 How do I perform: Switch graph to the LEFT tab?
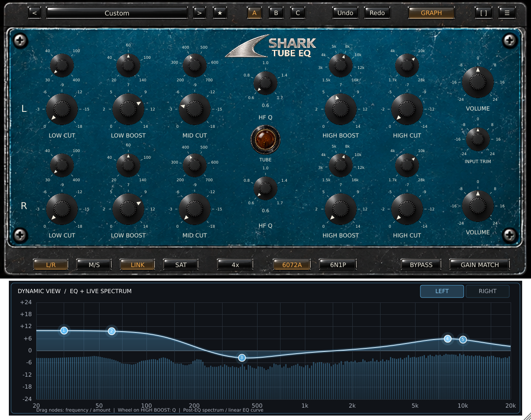pos(442,291)
